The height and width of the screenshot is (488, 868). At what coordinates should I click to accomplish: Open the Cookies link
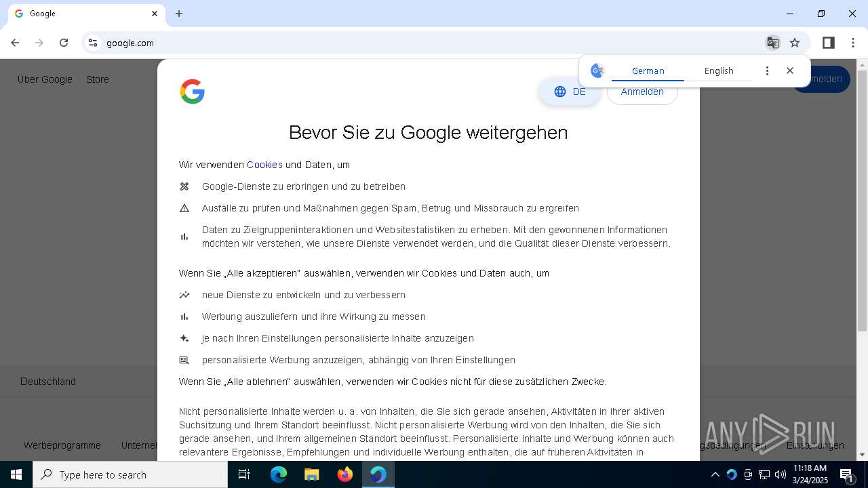(264, 165)
